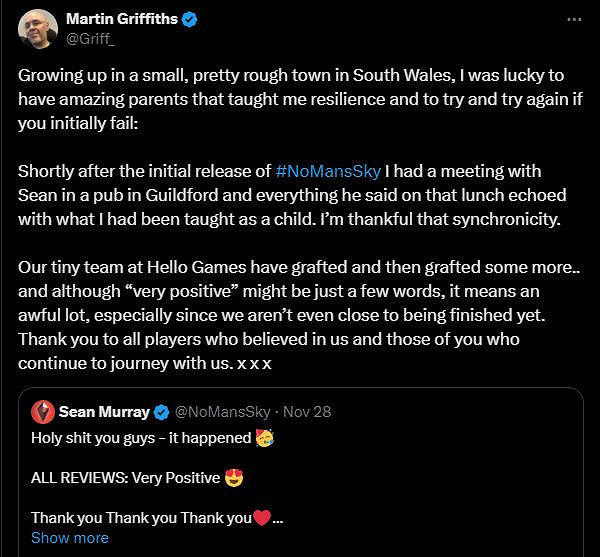Click Sean Murray's small avatar icon
The image size is (600, 557).
(43, 411)
